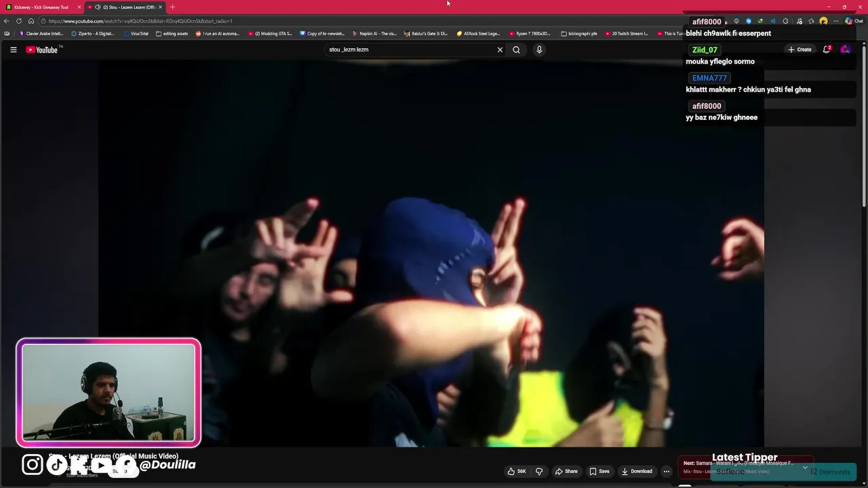The height and width of the screenshot is (488, 868).
Task: Close the Kickaway Giveaway Tool tab
Action: (x=79, y=7)
